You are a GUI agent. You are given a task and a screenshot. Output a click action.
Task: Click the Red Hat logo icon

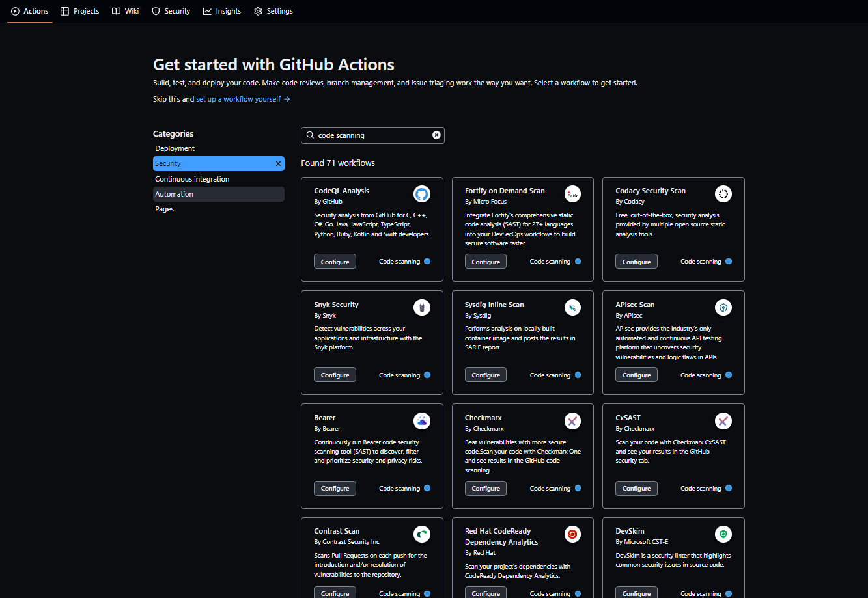[x=572, y=534]
